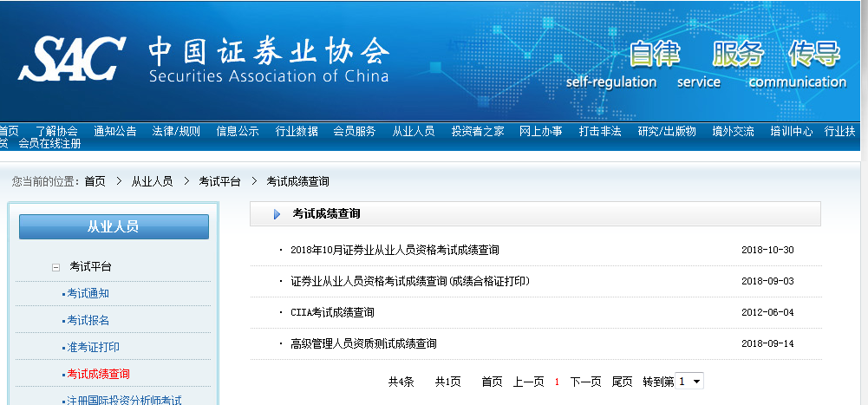Select 研究/出版物 menu

point(667,131)
